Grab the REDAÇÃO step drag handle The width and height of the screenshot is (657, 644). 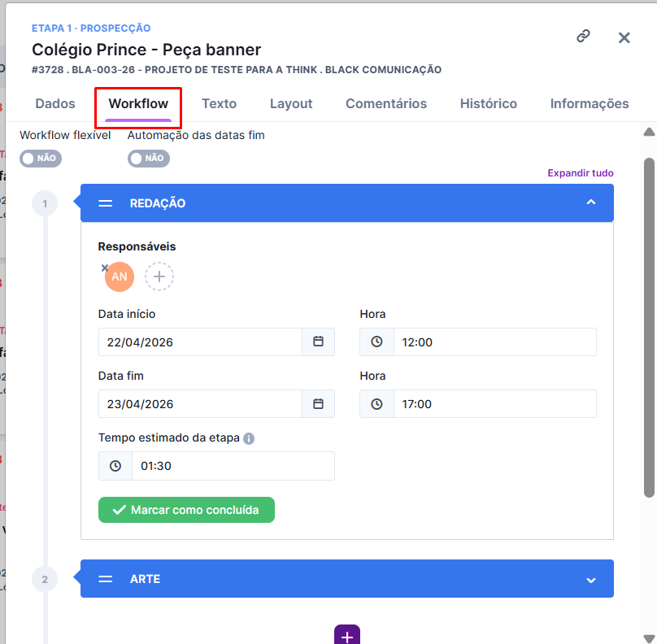[105, 203]
